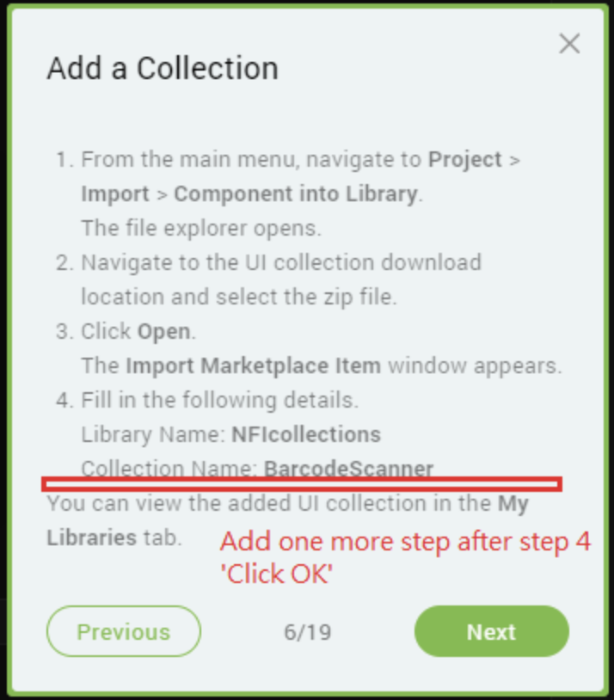Go to the Next tutorial step
The width and height of the screenshot is (614, 700).
point(492,631)
